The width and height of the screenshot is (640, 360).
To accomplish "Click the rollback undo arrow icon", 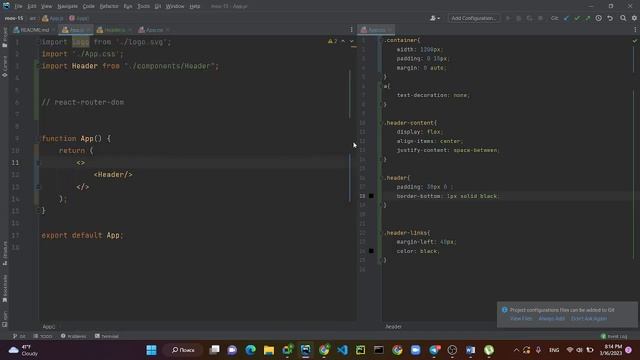I will click(610, 18).
